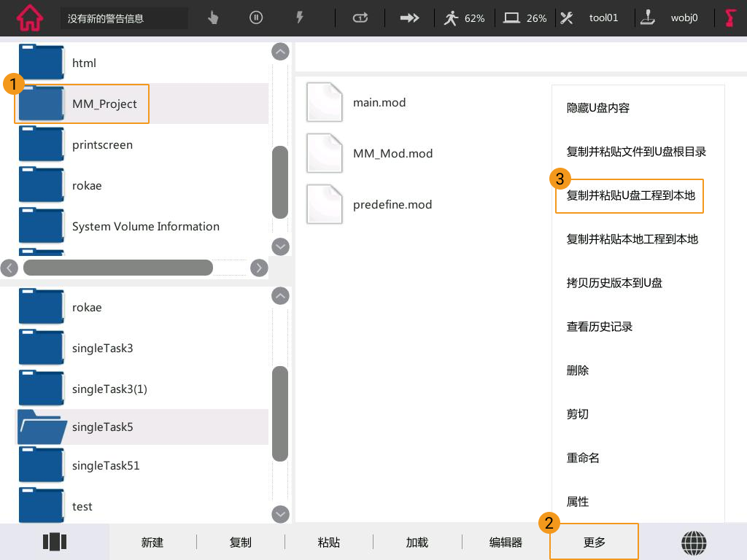Open the bottom-left panel layout icon
The height and width of the screenshot is (560, 747).
[55, 542]
